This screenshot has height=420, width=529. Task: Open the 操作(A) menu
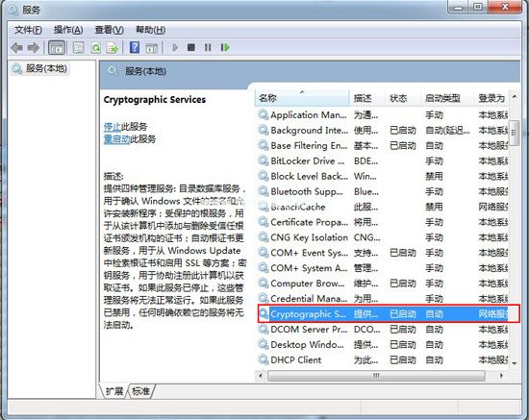(x=68, y=30)
